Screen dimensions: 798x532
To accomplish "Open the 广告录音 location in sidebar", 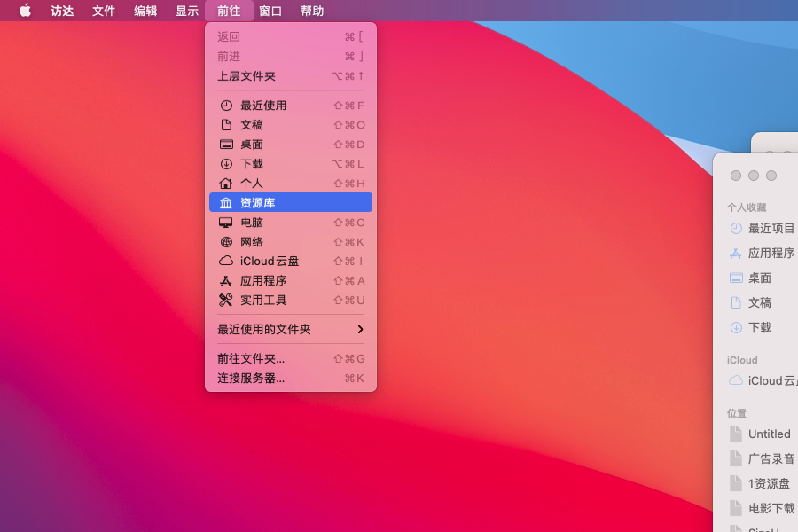I will pyautogui.click(x=770, y=458).
